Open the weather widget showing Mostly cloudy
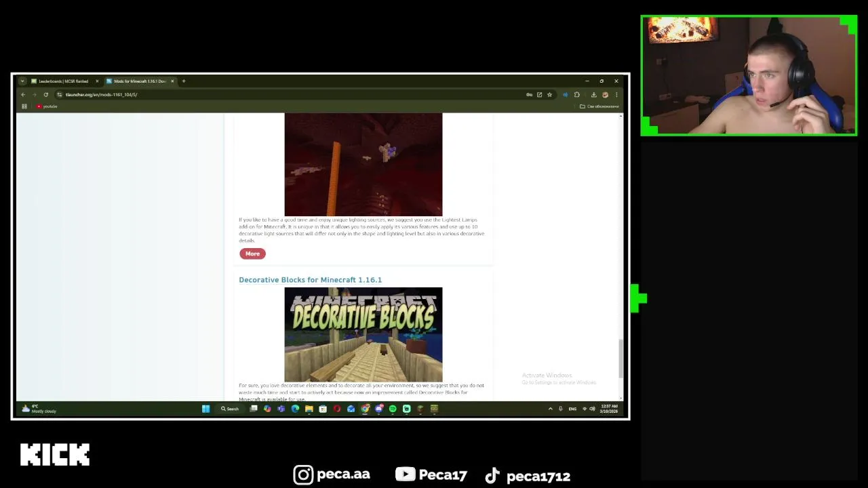Viewport: 868px width, 488px height. (39, 409)
